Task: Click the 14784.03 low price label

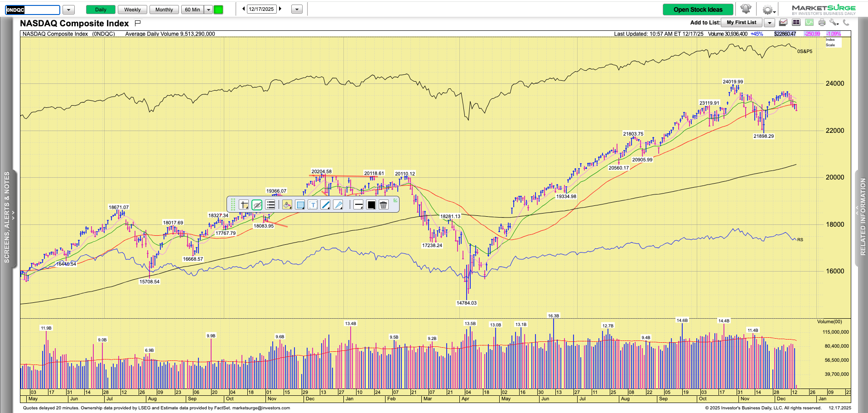Action: (x=466, y=303)
